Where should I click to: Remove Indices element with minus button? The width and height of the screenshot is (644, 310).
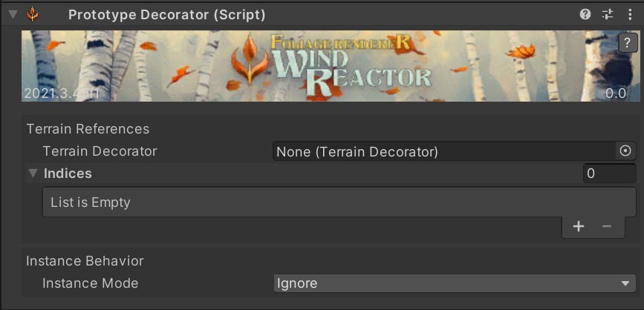pyautogui.click(x=607, y=226)
